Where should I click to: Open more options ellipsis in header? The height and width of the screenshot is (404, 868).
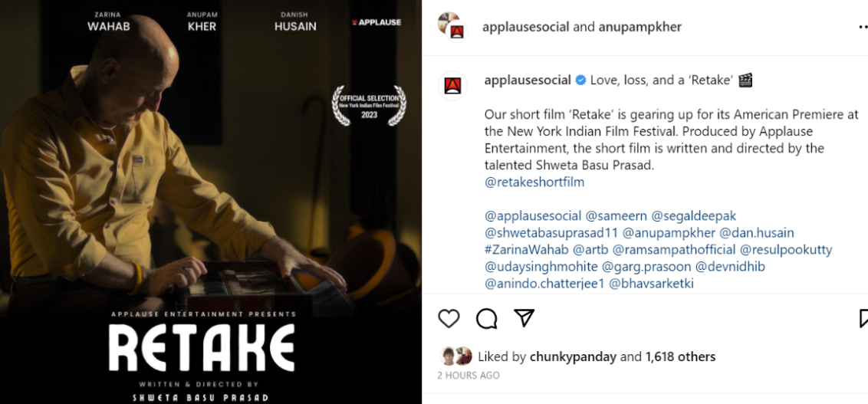[863, 27]
